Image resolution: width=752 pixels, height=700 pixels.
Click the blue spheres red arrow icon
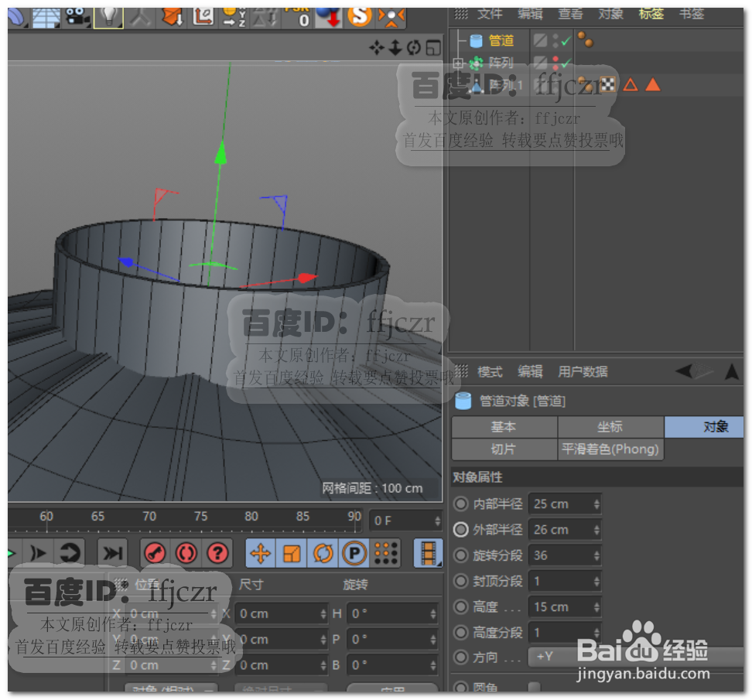[x=329, y=17]
